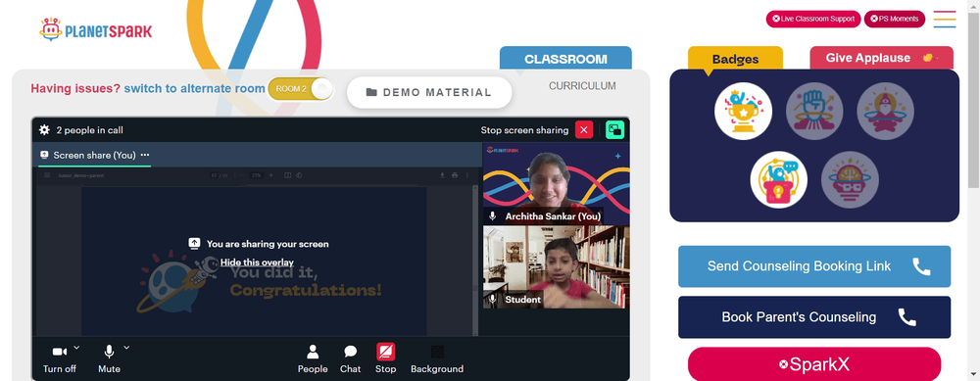Click the shared PDF print icon
Viewport: 980px width, 381px height.
[455, 175]
